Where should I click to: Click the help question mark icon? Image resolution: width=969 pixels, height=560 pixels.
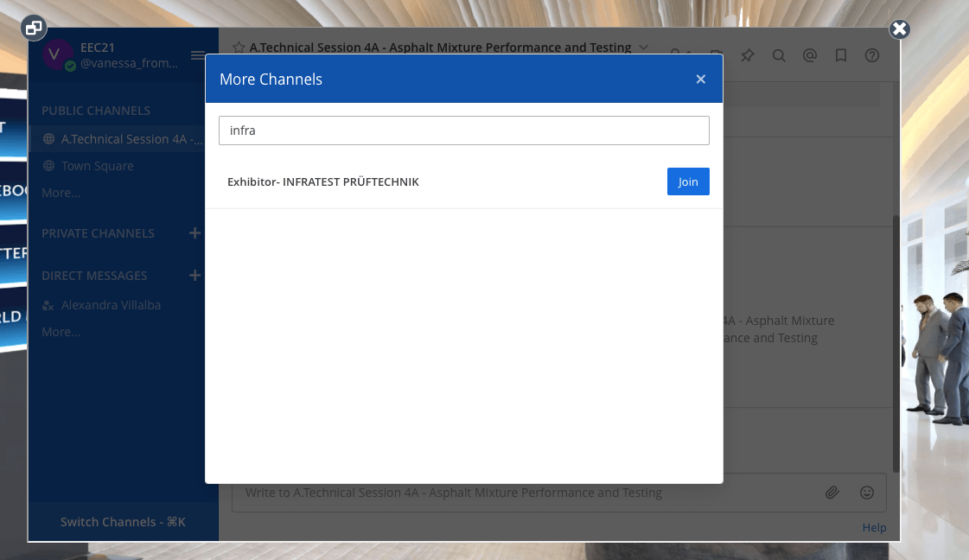872,55
